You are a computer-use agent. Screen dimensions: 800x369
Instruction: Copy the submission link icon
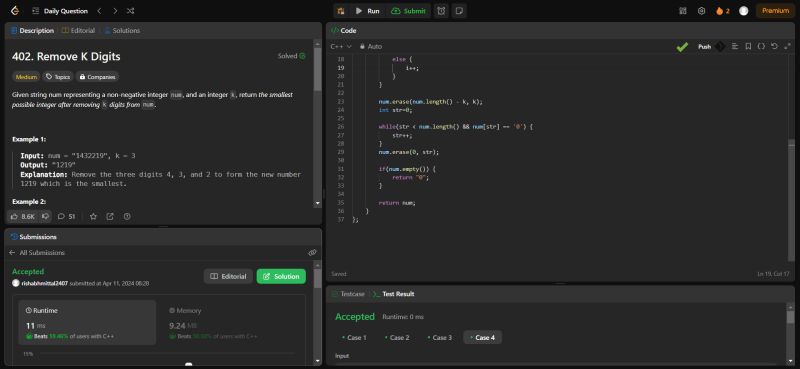[x=312, y=253]
